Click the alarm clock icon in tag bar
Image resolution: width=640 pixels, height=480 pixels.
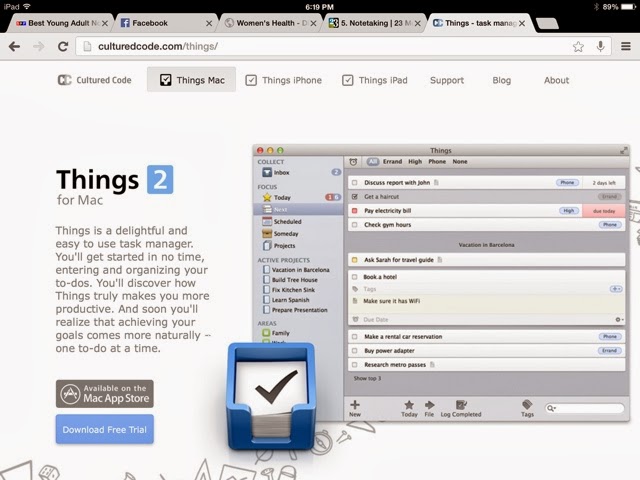[x=353, y=162]
